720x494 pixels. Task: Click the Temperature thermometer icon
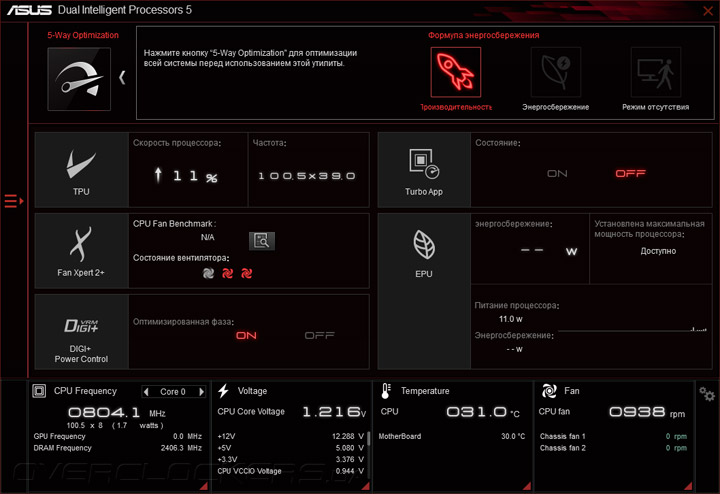pyautogui.click(x=386, y=391)
